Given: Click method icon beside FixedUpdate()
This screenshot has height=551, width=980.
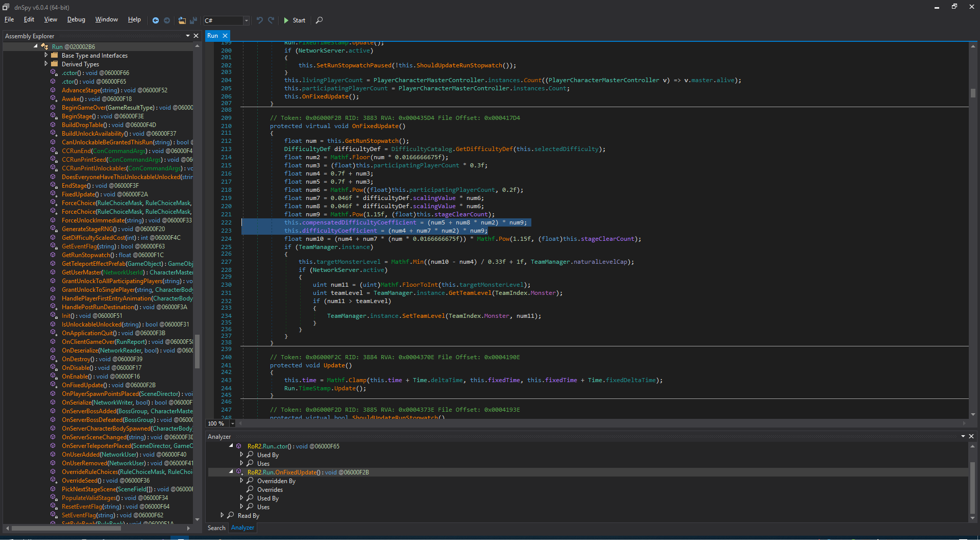Looking at the screenshot, I should click(x=54, y=194).
